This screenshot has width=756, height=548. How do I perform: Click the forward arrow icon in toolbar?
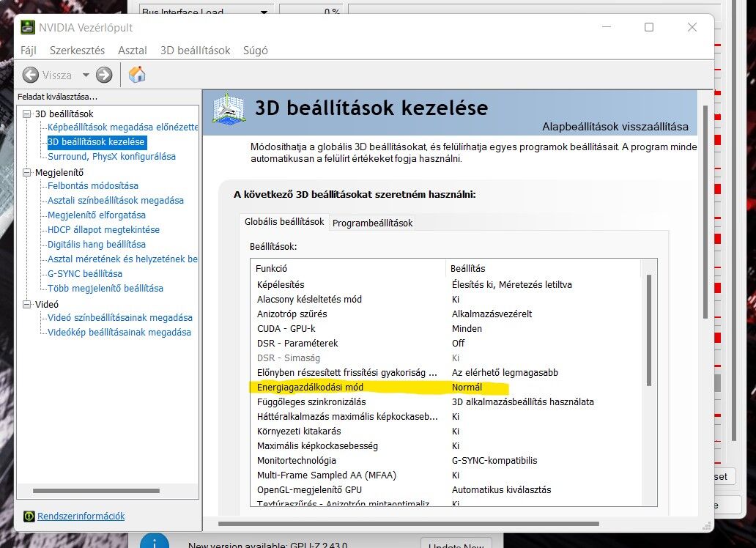(x=104, y=75)
